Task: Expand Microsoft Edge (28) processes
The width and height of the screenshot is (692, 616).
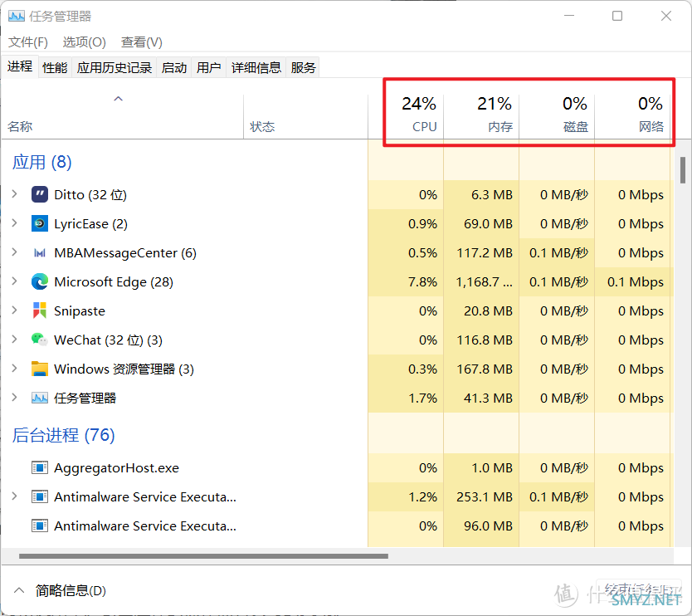Action: tap(15, 281)
